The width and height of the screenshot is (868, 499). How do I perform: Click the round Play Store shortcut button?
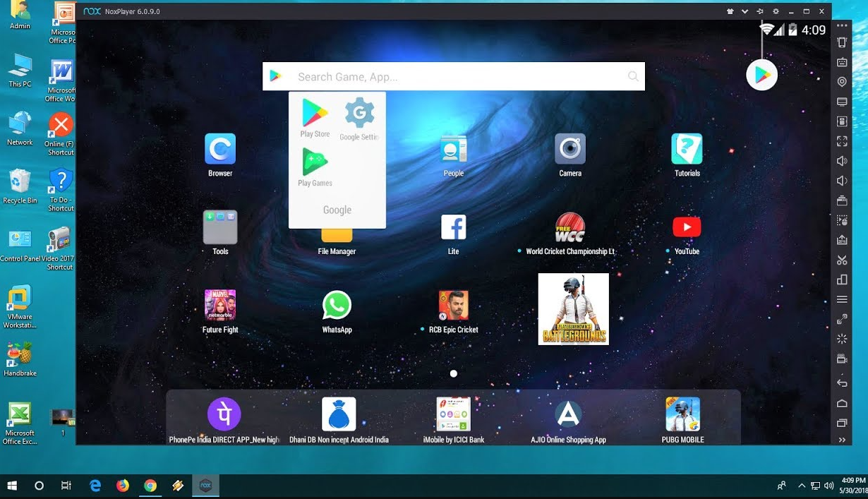762,76
